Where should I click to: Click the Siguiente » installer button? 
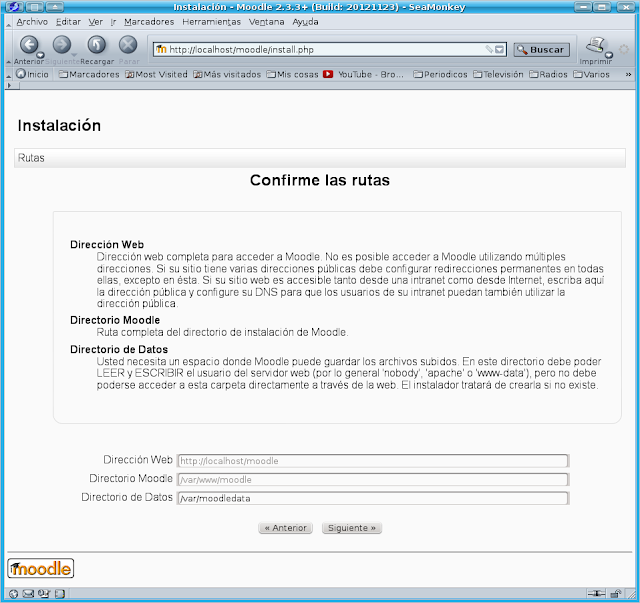[x=351, y=528]
